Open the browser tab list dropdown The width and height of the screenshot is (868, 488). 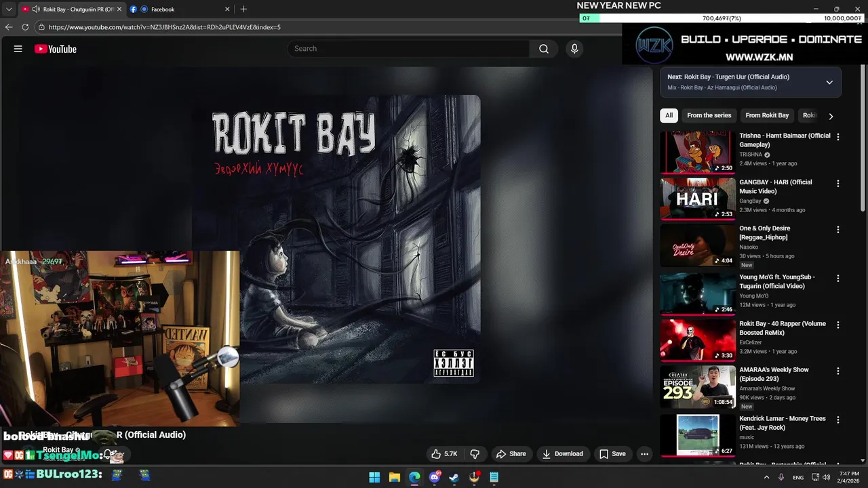click(9, 9)
